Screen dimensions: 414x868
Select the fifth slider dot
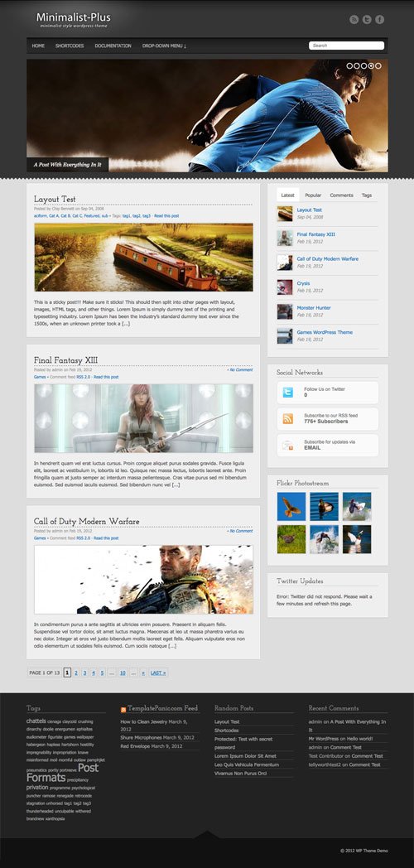[378, 65]
